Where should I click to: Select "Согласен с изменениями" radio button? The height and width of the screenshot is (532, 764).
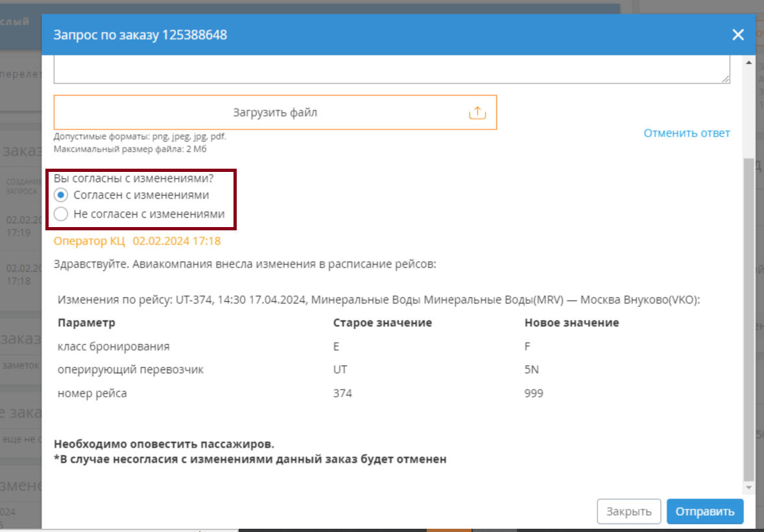click(x=61, y=195)
